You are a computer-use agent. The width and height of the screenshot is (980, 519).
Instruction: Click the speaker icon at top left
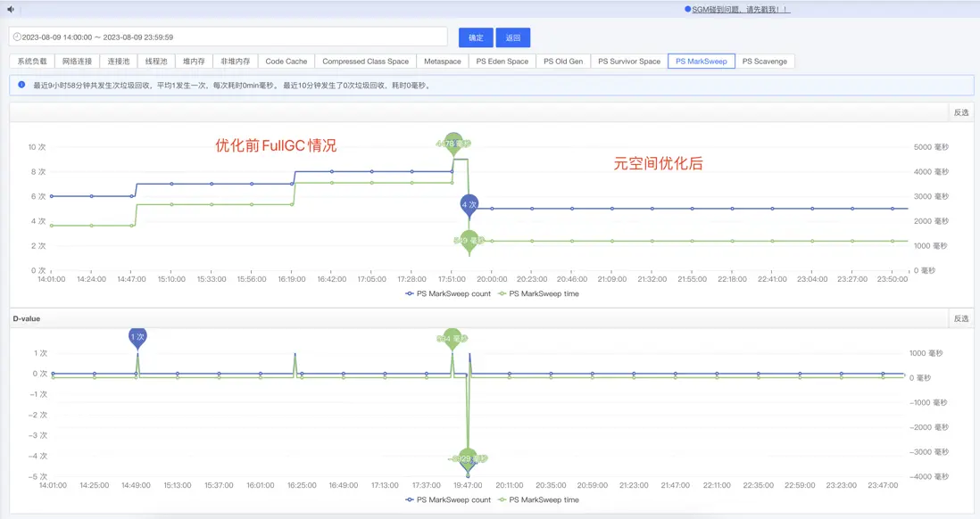(11, 10)
